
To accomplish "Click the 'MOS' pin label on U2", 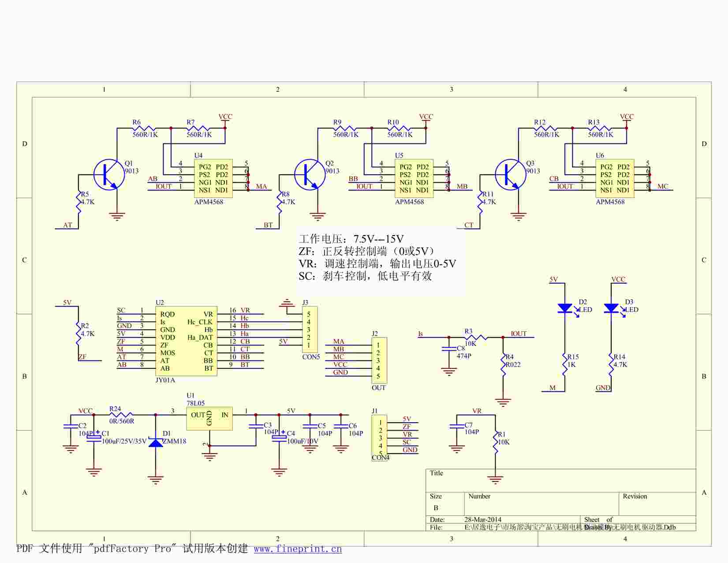I will click(168, 353).
